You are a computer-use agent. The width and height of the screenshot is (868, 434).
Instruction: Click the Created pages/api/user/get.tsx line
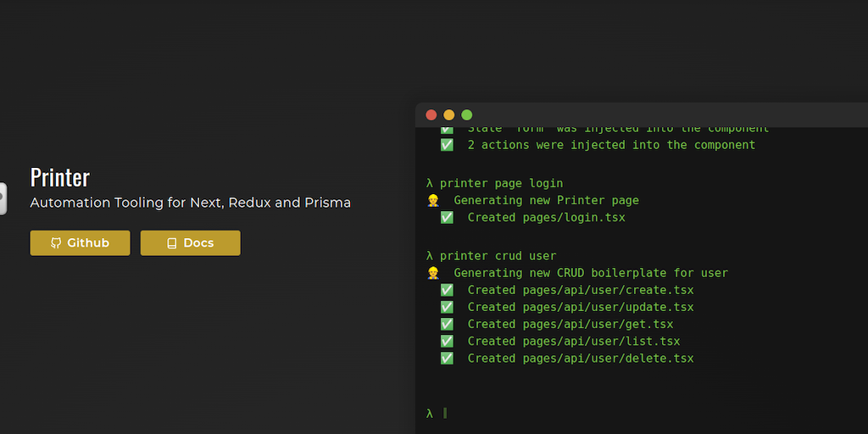point(570,324)
